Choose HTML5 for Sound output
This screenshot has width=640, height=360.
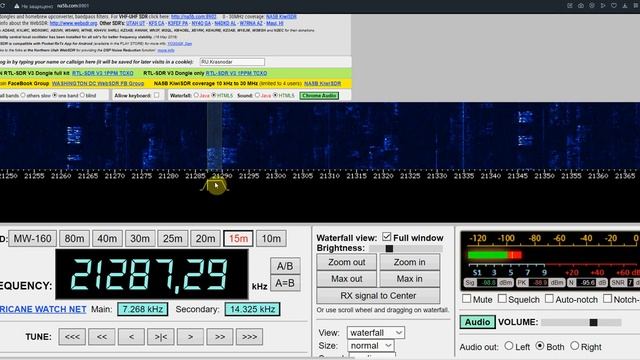(276, 95)
